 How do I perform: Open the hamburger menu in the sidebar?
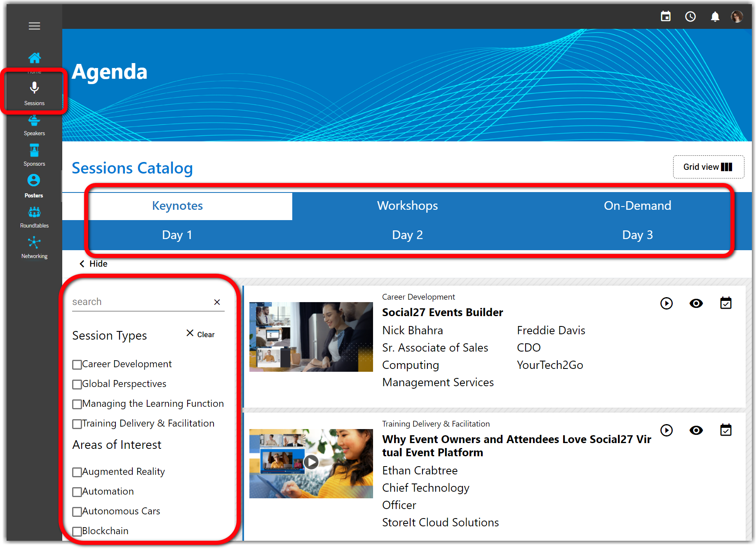[34, 26]
